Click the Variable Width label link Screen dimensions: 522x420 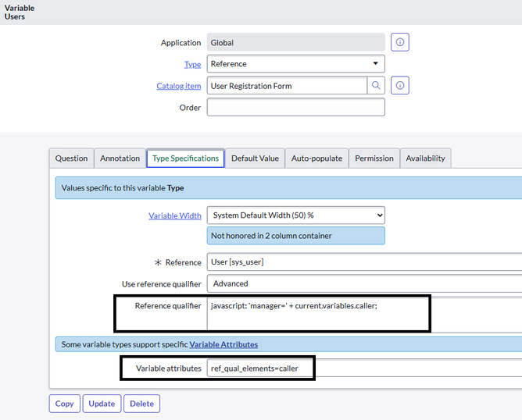pos(174,215)
